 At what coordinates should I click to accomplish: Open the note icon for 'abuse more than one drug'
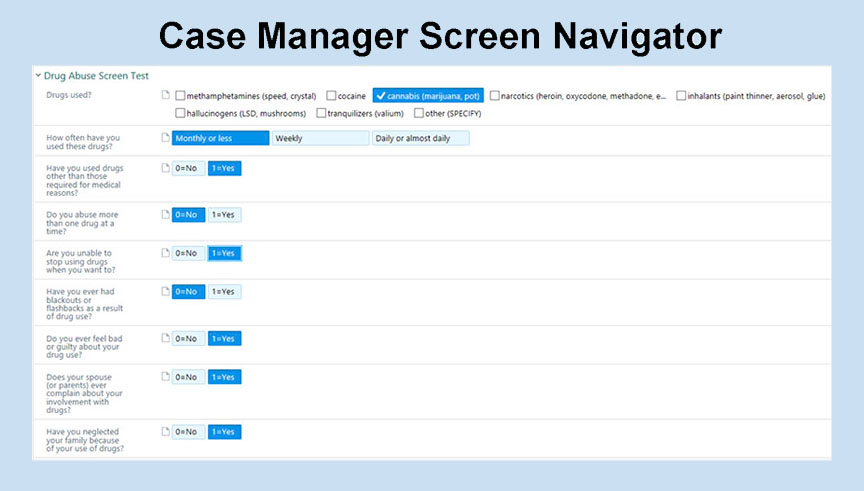click(x=166, y=214)
